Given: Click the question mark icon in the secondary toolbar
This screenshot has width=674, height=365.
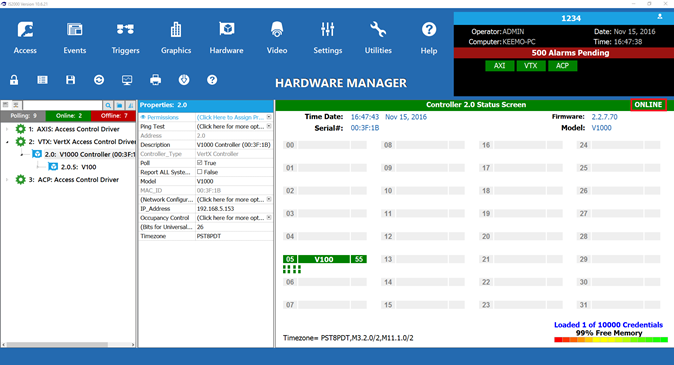Looking at the screenshot, I should (212, 80).
